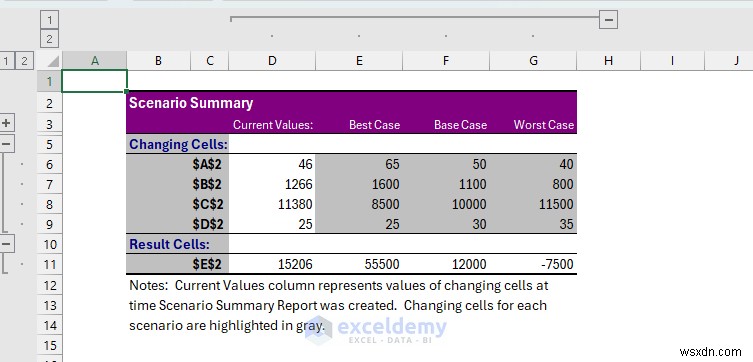The width and height of the screenshot is (753, 362).
Task: Select row 14 header
Action: 50,326
